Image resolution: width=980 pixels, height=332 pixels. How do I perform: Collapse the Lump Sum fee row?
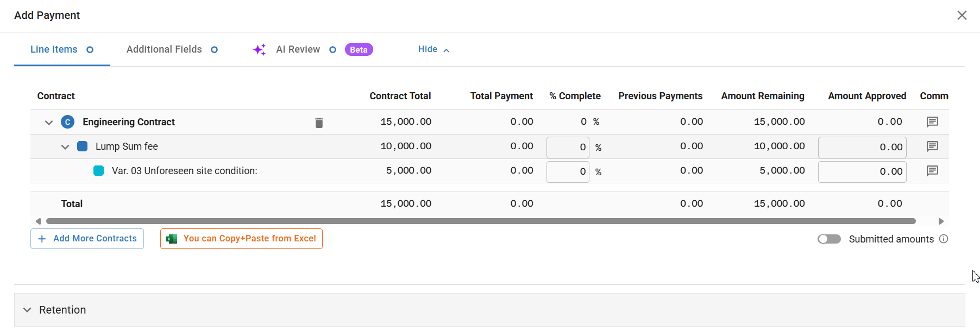pos(65,147)
